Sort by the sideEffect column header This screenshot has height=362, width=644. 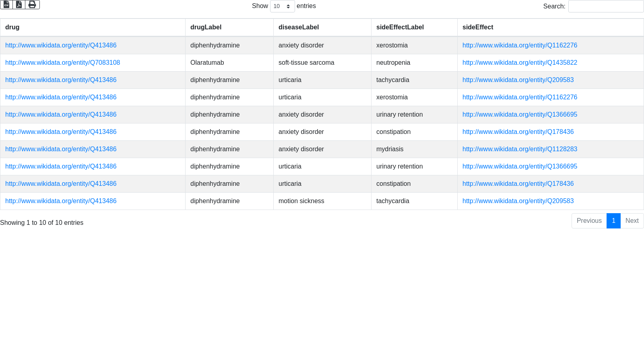click(x=477, y=27)
